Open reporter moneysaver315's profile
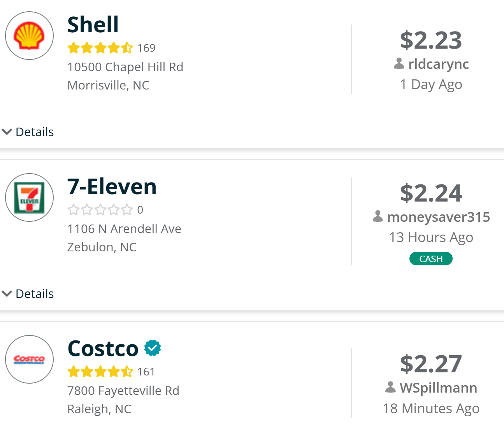The height and width of the screenshot is (435, 504). [x=438, y=217]
